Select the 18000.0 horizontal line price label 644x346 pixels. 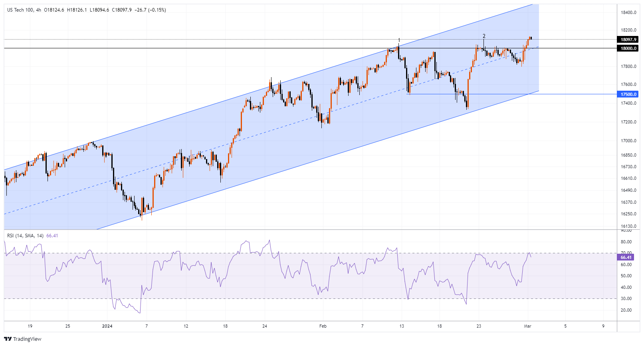pos(628,48)
